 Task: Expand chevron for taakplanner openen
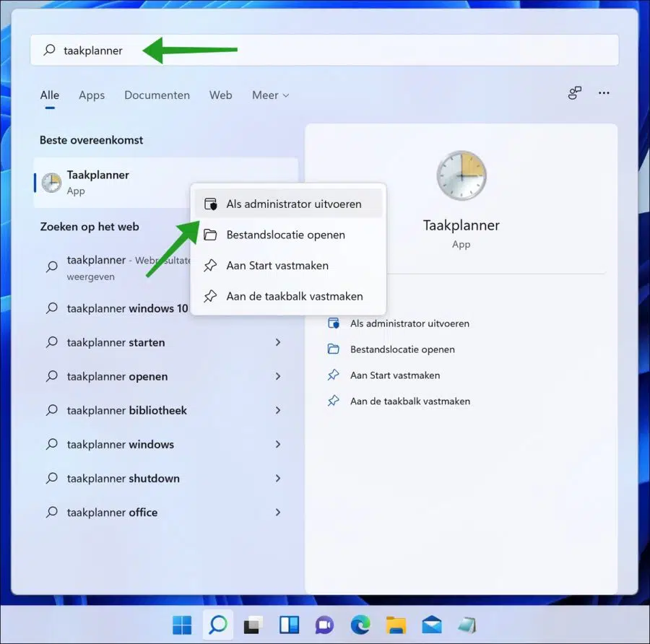coord(278,376)
